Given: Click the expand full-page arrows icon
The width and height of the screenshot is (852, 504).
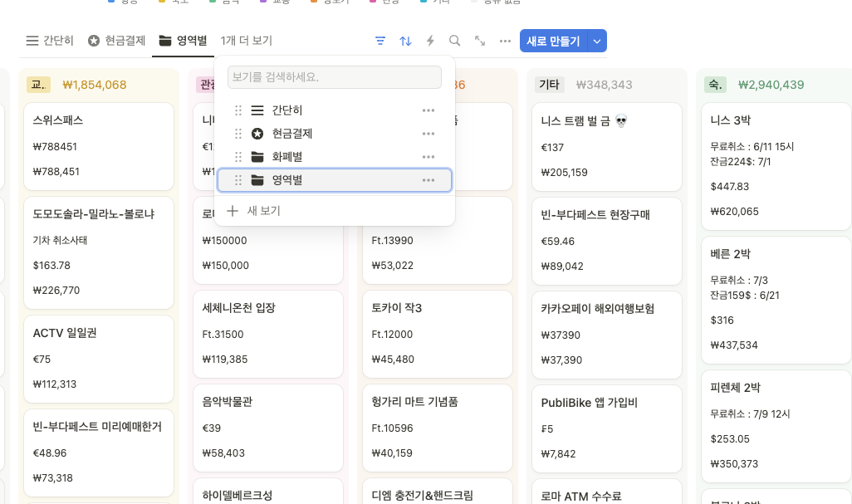Looking at the screenshot, I should click(x=480, y=41).
